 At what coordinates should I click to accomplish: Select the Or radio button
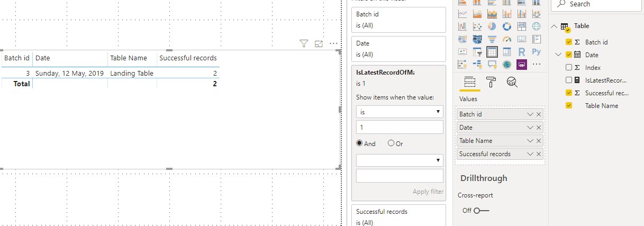pyautogui.click(x=391, y=143)
